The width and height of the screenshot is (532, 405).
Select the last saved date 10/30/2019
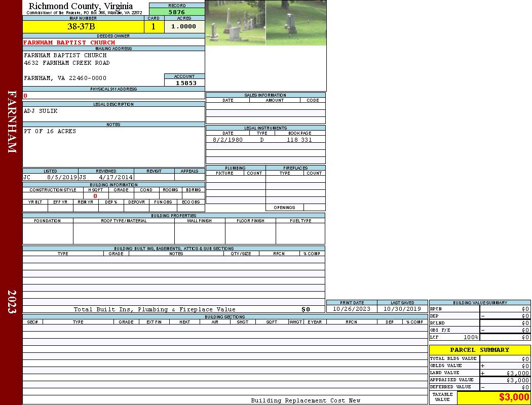coord(402,309)
